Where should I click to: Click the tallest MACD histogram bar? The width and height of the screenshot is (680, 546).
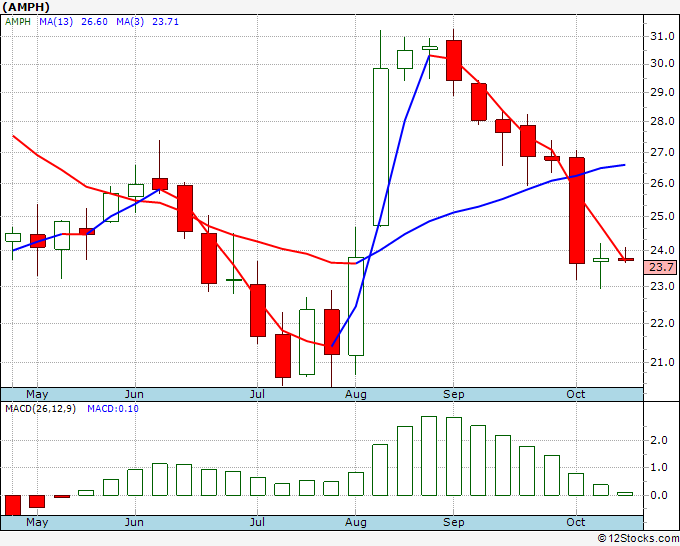tap(429, 456)
